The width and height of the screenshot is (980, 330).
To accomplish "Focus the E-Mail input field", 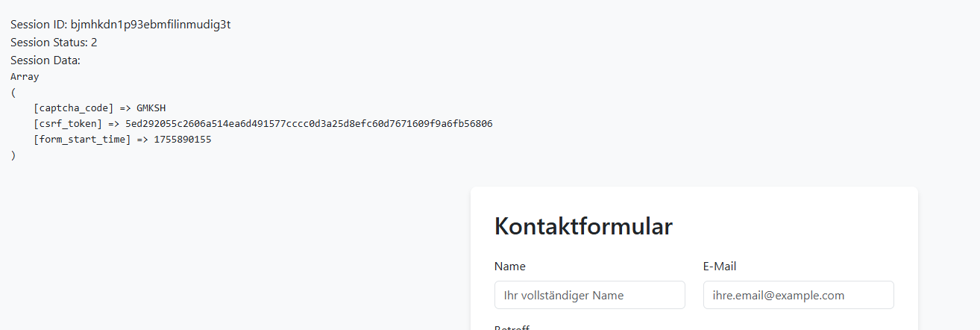I will tap(798, 295).
